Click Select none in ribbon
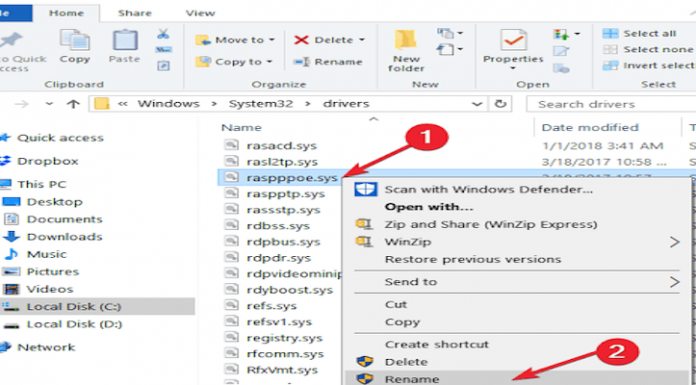696x385 pixels. pyautogui.click(x=648, y=50)
